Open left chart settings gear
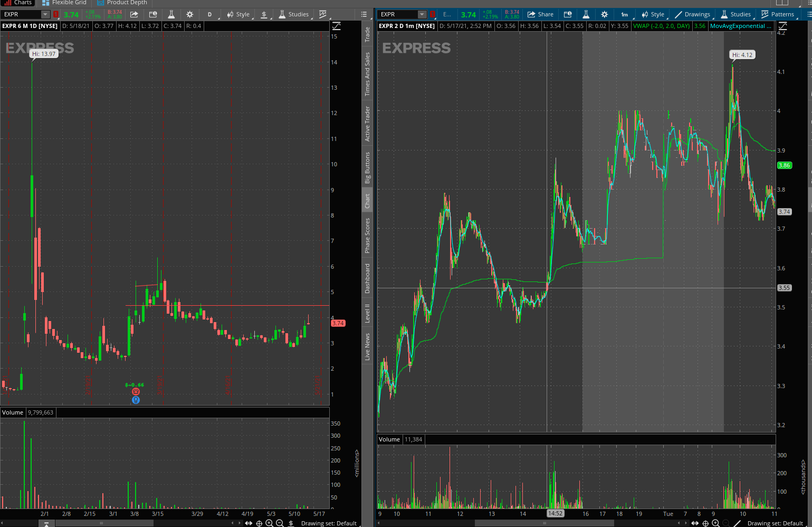 (x=190, y=14)
